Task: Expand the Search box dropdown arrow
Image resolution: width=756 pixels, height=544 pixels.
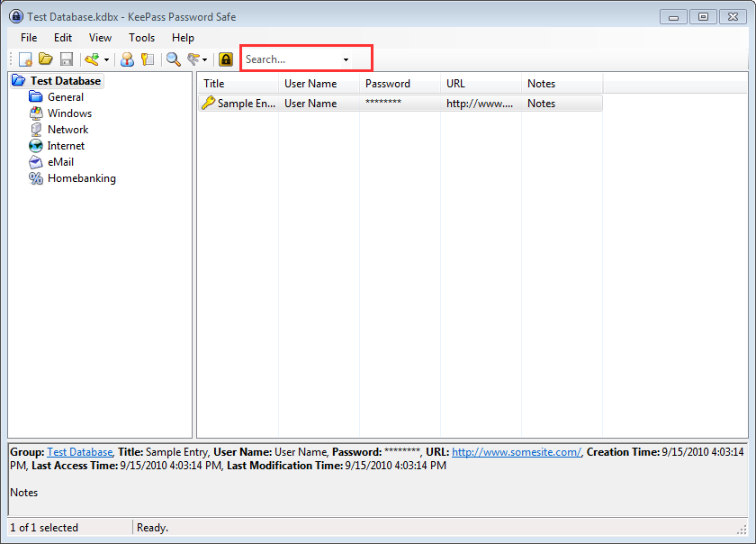Action: click(x=346, y=59)
